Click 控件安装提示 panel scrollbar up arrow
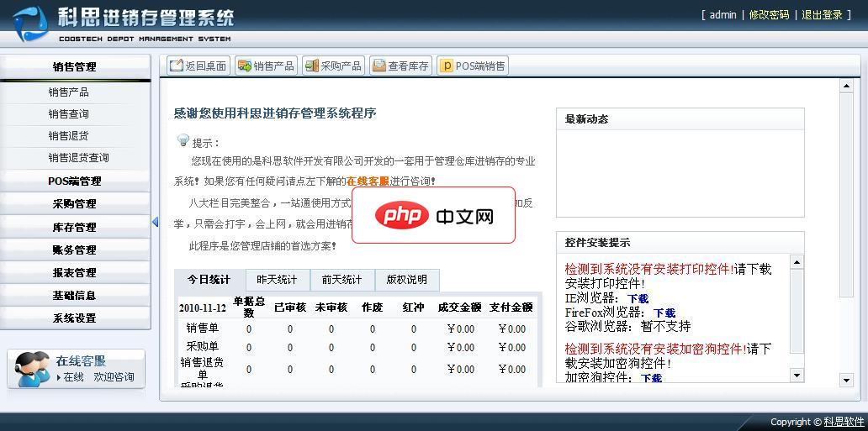 796,261
